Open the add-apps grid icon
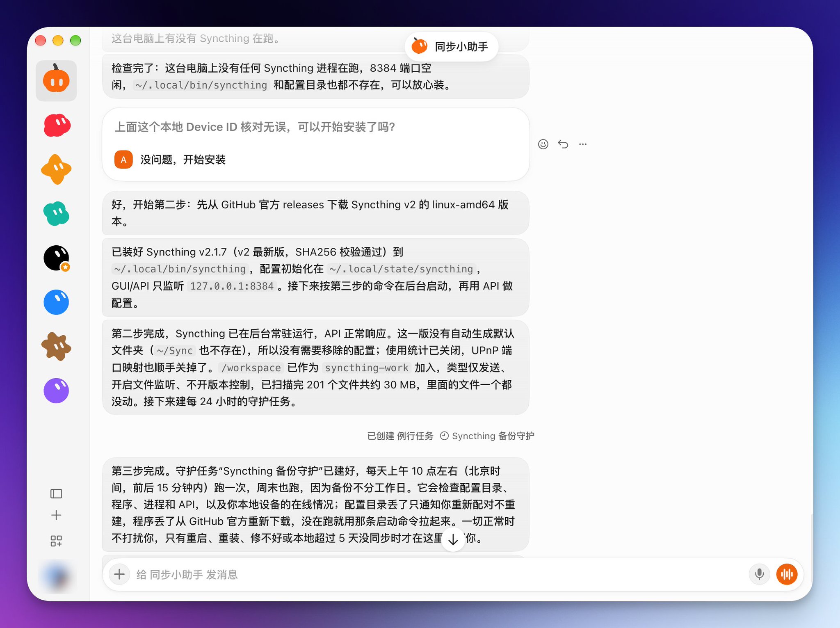 56,541
